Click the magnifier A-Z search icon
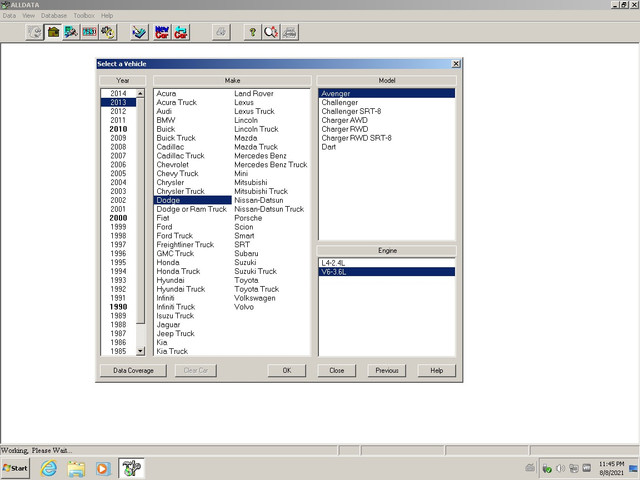640x480 pixels. [x=271, y=32]
